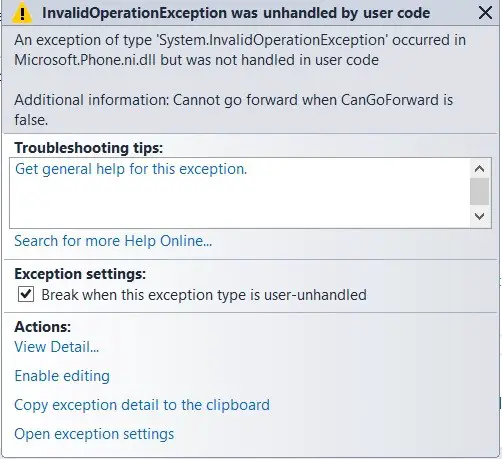Open View Detail for the exception

[57, 347]
